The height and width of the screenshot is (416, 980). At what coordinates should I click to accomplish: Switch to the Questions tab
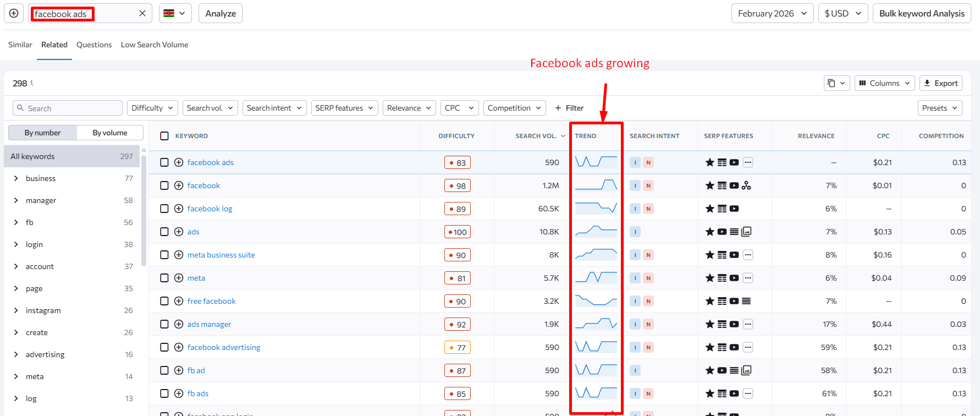[x=94, y=45]
